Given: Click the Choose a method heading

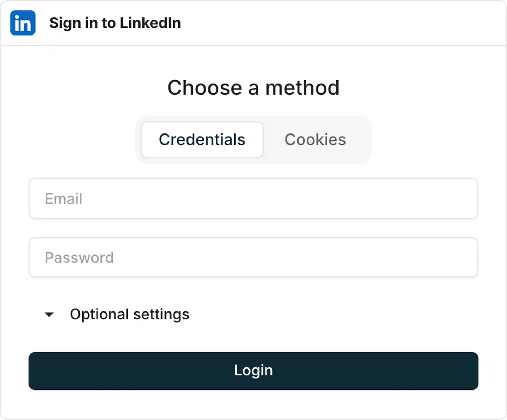Looking at the screenshot, I should click(253, 88).
